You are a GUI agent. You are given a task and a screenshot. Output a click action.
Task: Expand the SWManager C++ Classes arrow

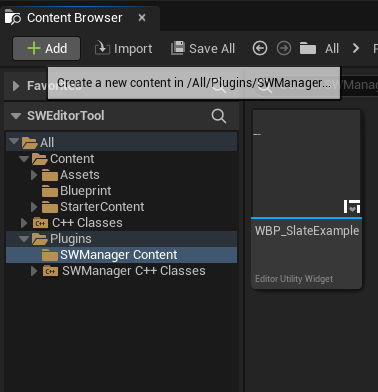point(34,271)
